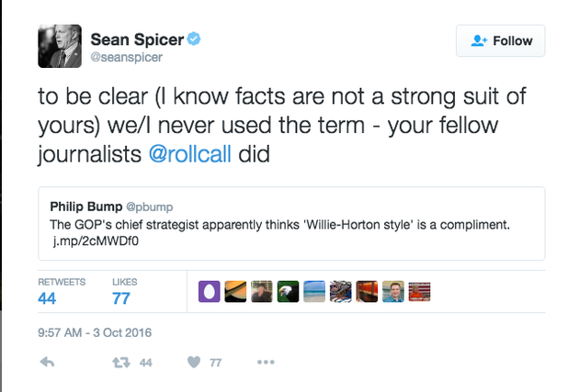Open the three-dots More options menu

coord(266,363)
